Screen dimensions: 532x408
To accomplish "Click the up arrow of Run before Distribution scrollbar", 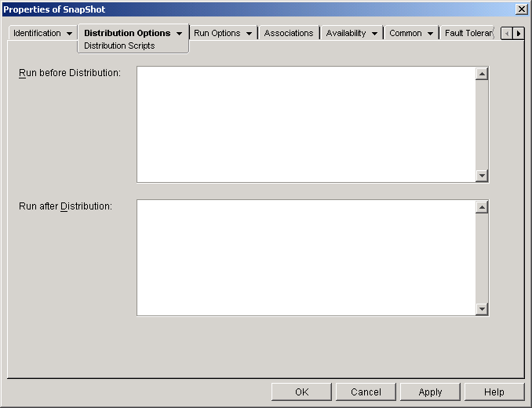I will (482, 74).
